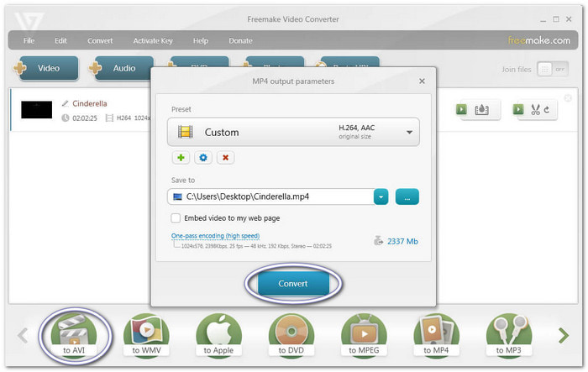Show next output formats with right arrow
The image size is (588, 372).
pyautogui.click(x=564, y=335)
